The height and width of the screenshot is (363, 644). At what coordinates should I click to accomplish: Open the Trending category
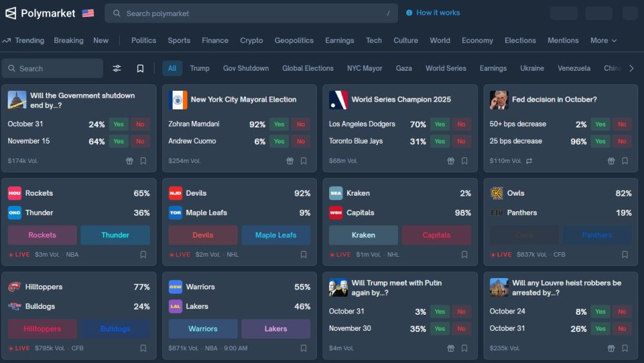coord(24,41)
